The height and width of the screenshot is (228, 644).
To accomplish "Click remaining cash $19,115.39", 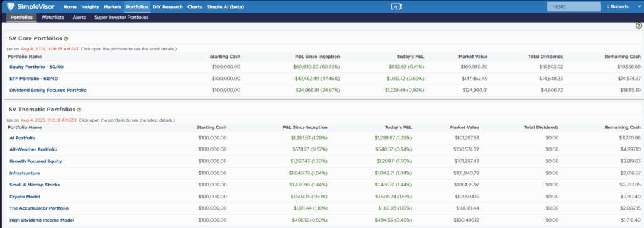I will (x=629, y=90).
